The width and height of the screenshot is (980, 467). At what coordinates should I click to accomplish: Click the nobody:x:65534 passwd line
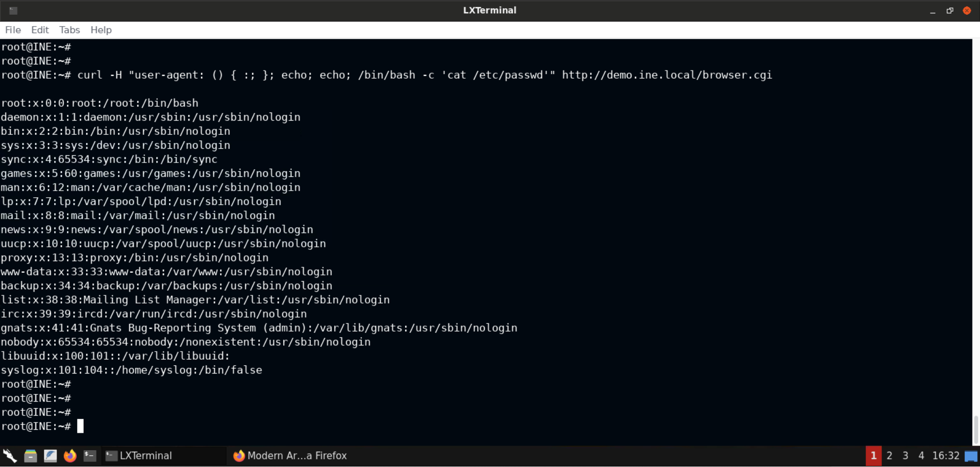(186, 342)
